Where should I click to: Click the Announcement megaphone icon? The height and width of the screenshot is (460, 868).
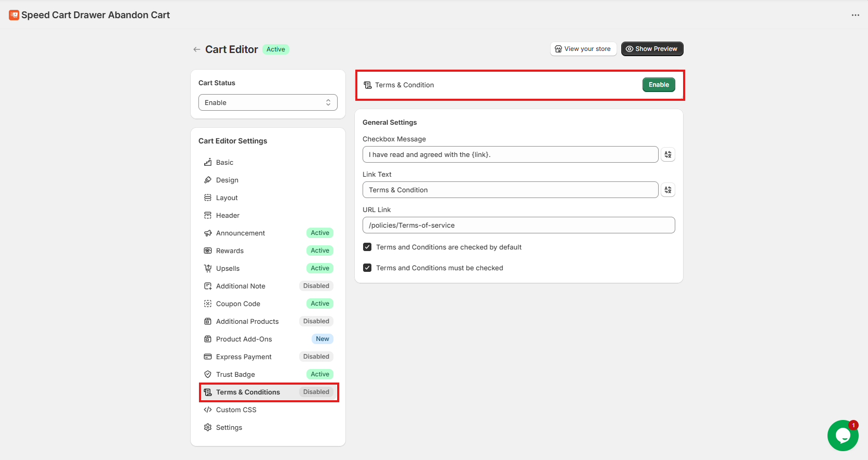[208, 233]
